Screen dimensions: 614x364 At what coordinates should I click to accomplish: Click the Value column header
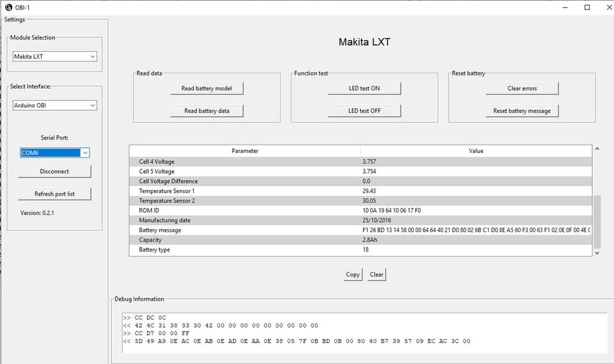(x=476, y=151)
